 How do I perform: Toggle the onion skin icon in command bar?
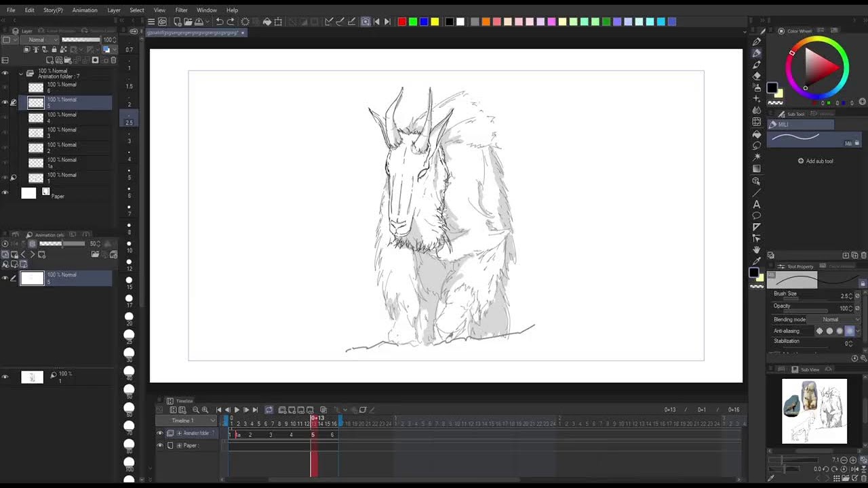click(366, 22)
